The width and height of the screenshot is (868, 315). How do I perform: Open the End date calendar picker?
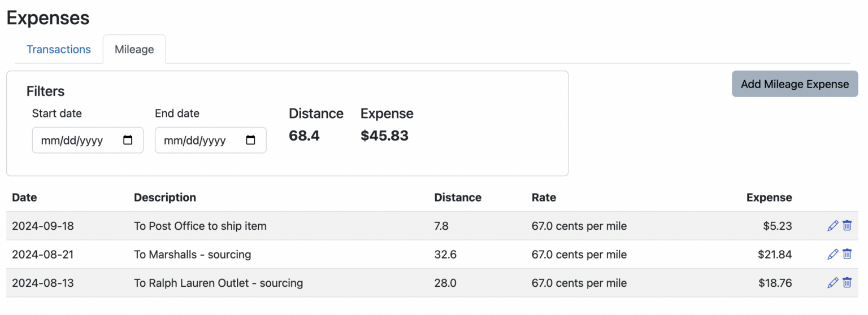(250, 141)
